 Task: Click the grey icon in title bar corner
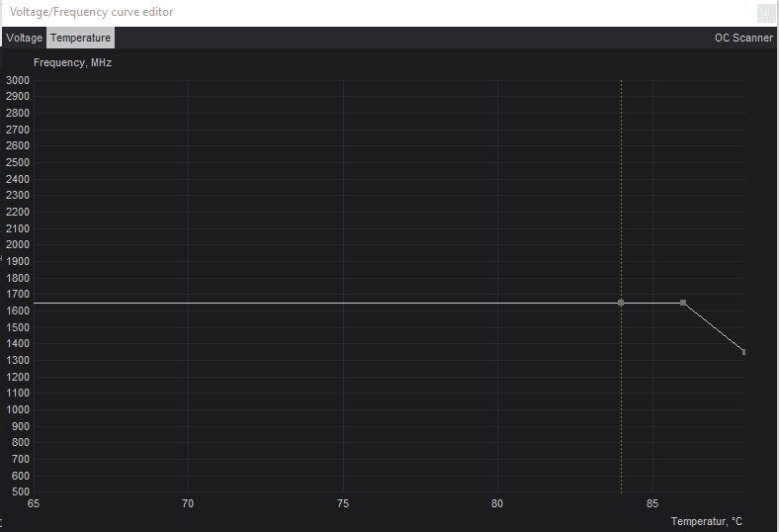point(766,13)
